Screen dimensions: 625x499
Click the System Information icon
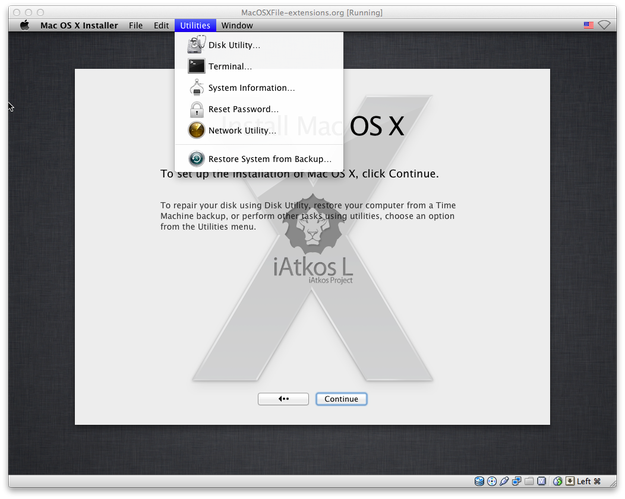coord(197,87)
